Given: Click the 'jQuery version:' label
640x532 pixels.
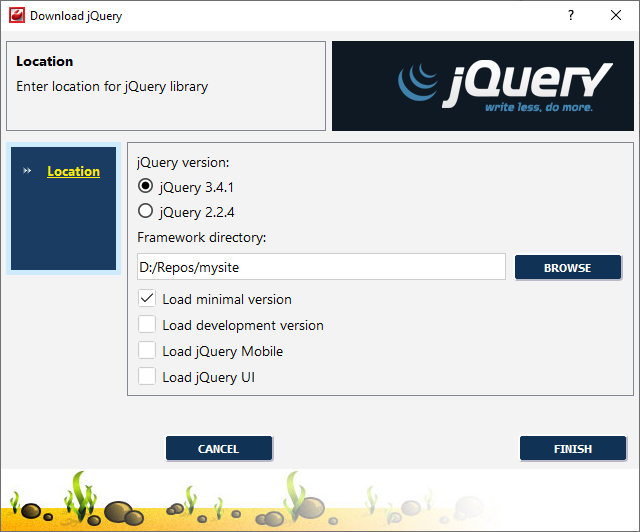Looking at the screenshot, I should pyautogui.click(x=183, y=162).
